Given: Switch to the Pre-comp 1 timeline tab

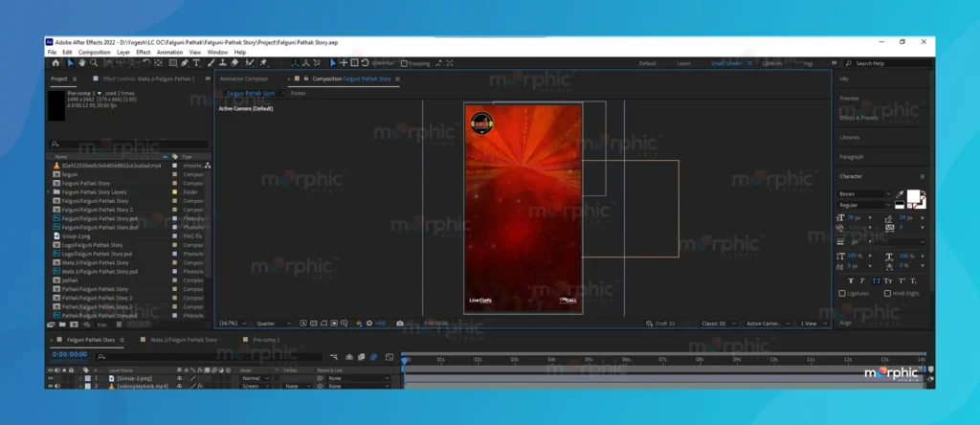Looking at the screenshot, I should coord(266,340).
